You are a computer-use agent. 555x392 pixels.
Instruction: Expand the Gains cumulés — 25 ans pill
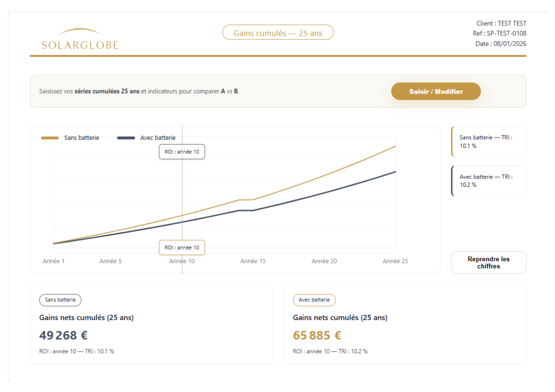(x=278, y=33)
